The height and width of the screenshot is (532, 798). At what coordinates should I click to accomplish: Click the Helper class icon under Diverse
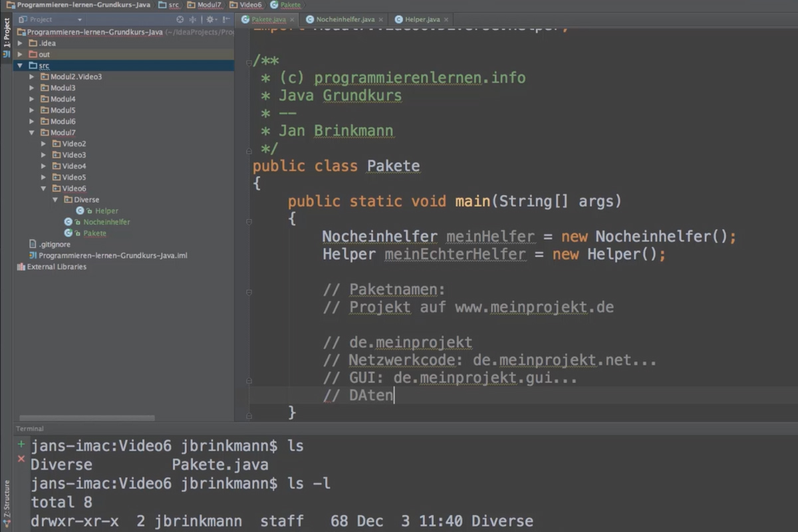click(x=80, y=210)
